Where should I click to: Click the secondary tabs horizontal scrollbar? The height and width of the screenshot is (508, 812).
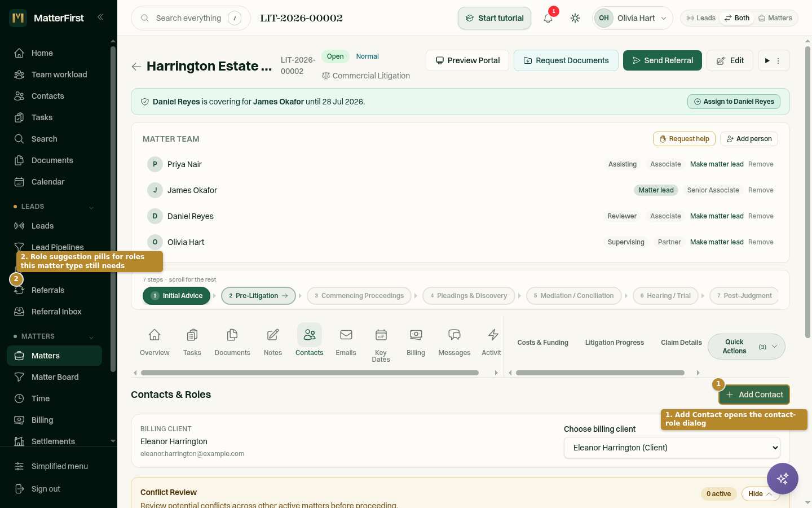click(x=600, y=373)
